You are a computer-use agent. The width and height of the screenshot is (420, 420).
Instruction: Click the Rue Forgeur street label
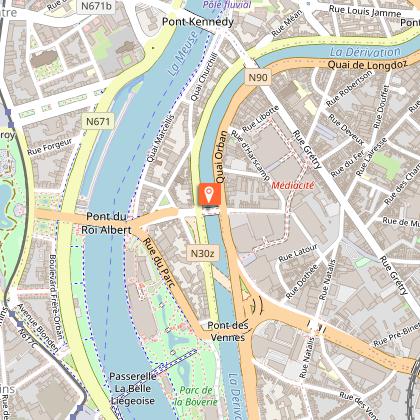(x=50, y=147)
